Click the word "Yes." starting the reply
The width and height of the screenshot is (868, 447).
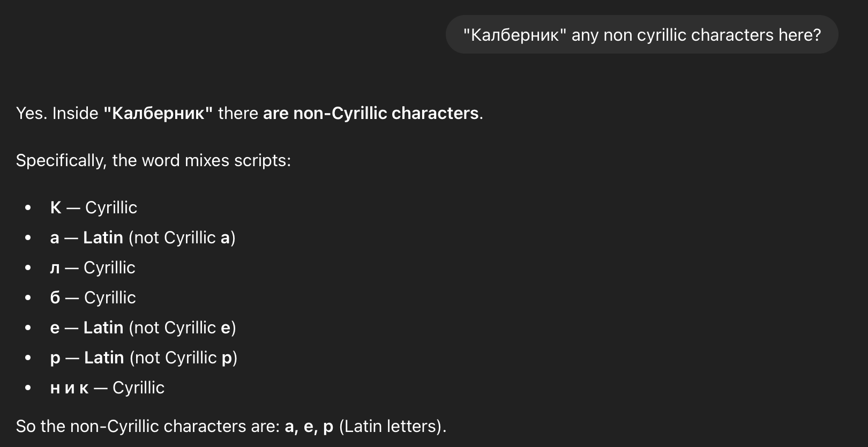32,114
